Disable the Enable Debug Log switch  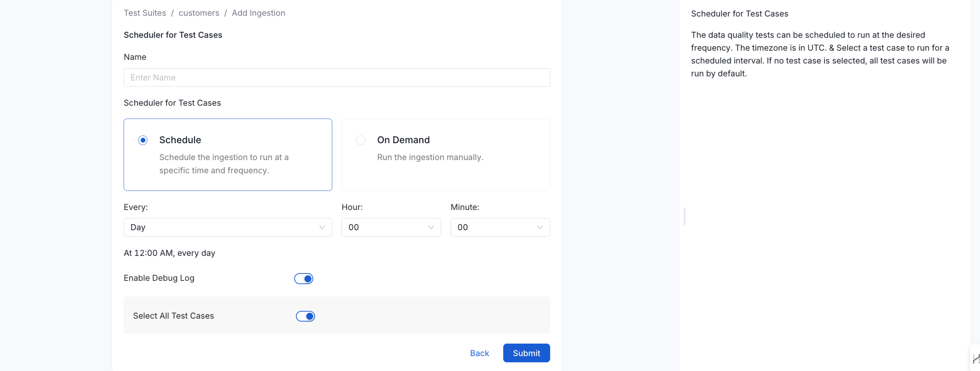pos(303,278)
